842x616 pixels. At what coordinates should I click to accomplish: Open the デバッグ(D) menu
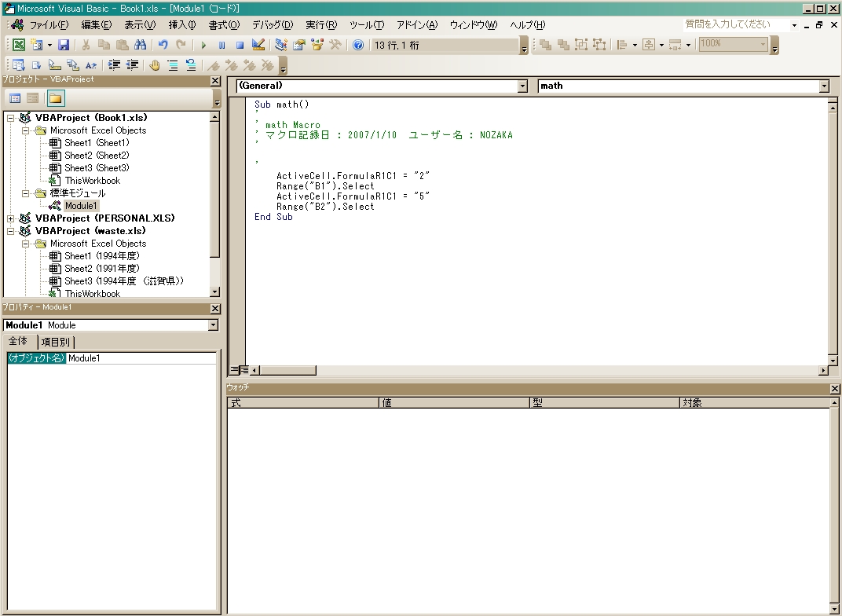[272, 25]
